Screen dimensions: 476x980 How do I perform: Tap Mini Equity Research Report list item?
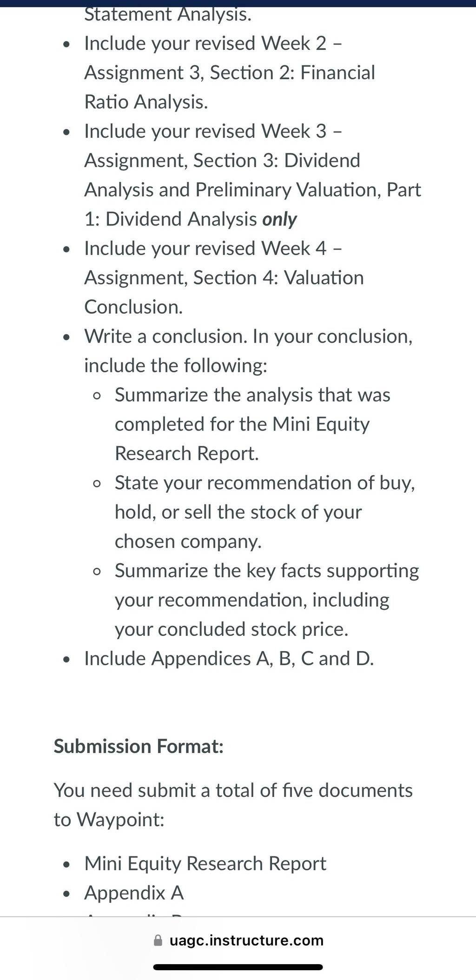pos(205,864)
